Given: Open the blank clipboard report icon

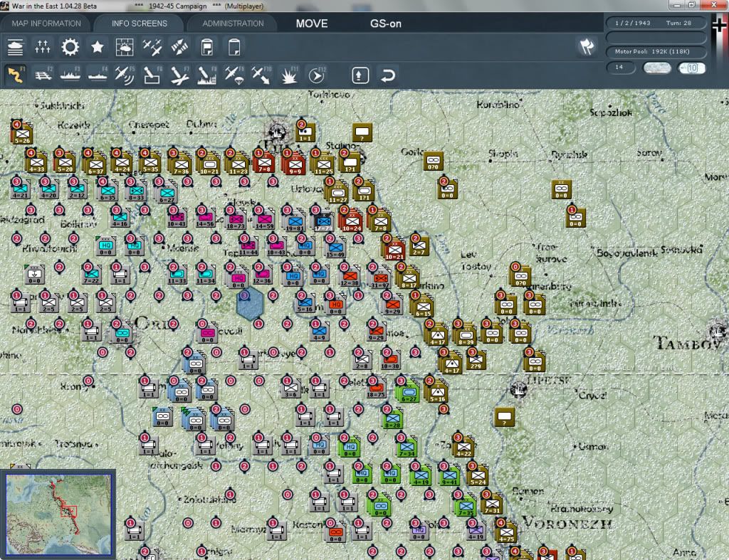Looking at the screenshot, I should tap(234, 47).
